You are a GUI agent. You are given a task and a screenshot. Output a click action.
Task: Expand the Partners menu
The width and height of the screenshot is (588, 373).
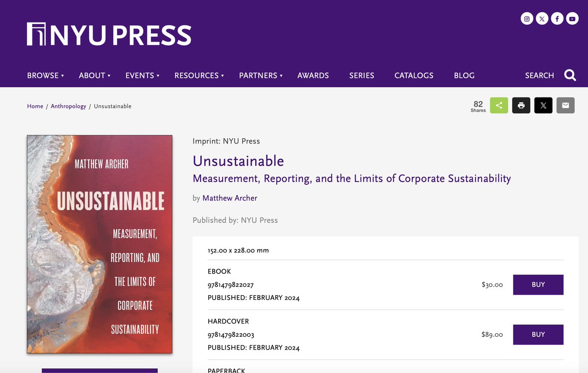261,75
